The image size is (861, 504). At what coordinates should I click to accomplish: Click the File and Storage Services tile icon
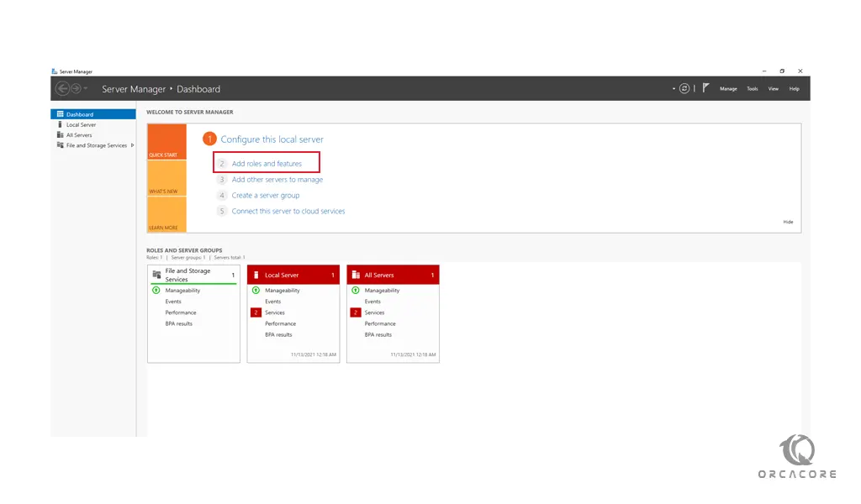tap(156, 274)
